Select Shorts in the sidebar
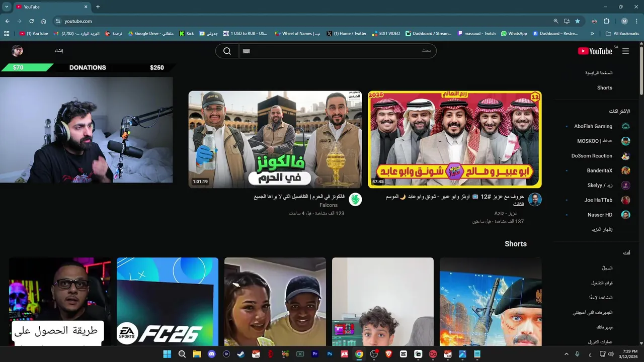Screen dimensions: 644x362 point(604,87)
